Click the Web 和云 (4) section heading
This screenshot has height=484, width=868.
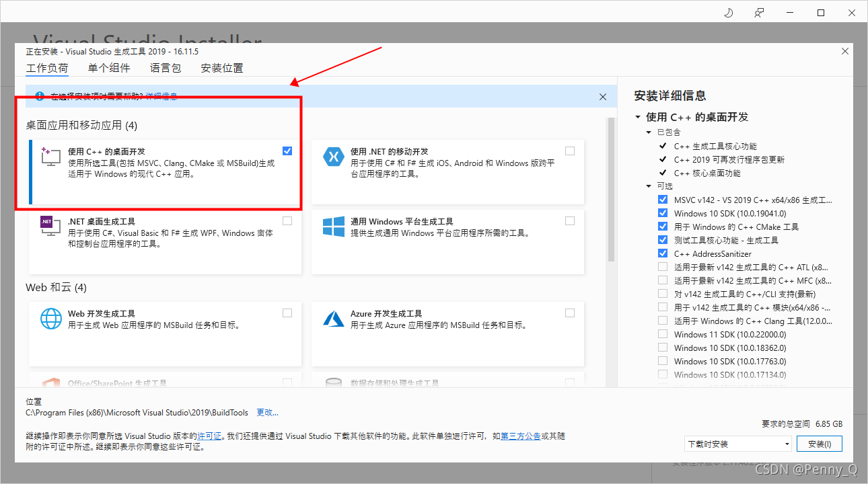click(57, 287)
